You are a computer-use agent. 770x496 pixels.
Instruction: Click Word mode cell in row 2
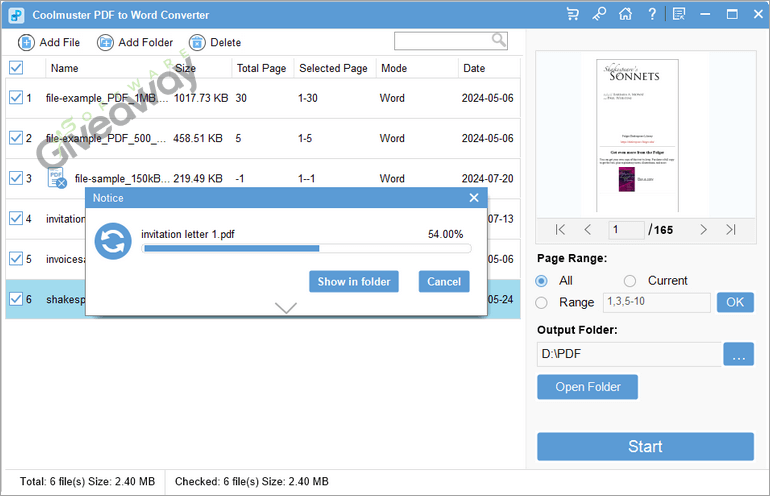pyautogui.click(x=392, y=138)
